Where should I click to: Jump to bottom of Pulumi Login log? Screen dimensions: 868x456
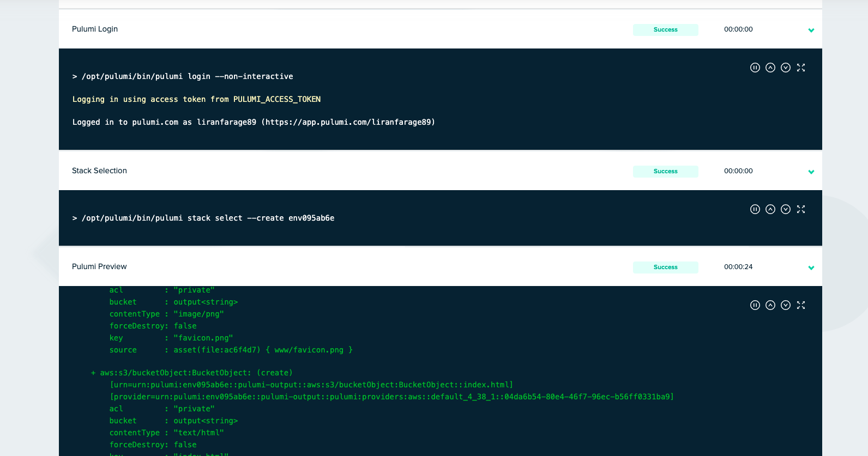tap(786, 68)
